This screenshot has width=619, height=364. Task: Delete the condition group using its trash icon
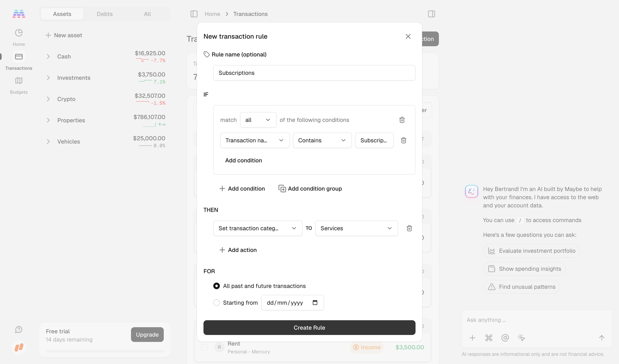pyautogui.click(x=401, y=120)
